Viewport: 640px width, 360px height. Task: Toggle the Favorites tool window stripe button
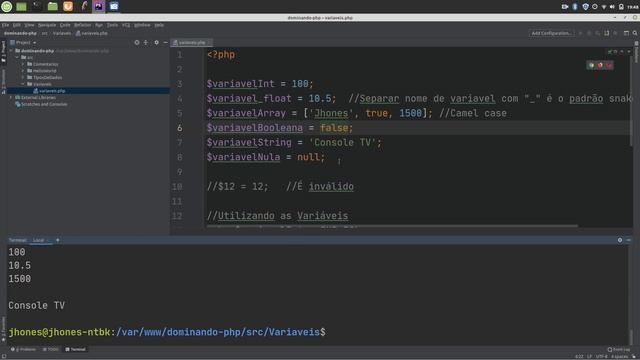click(3, 329)
